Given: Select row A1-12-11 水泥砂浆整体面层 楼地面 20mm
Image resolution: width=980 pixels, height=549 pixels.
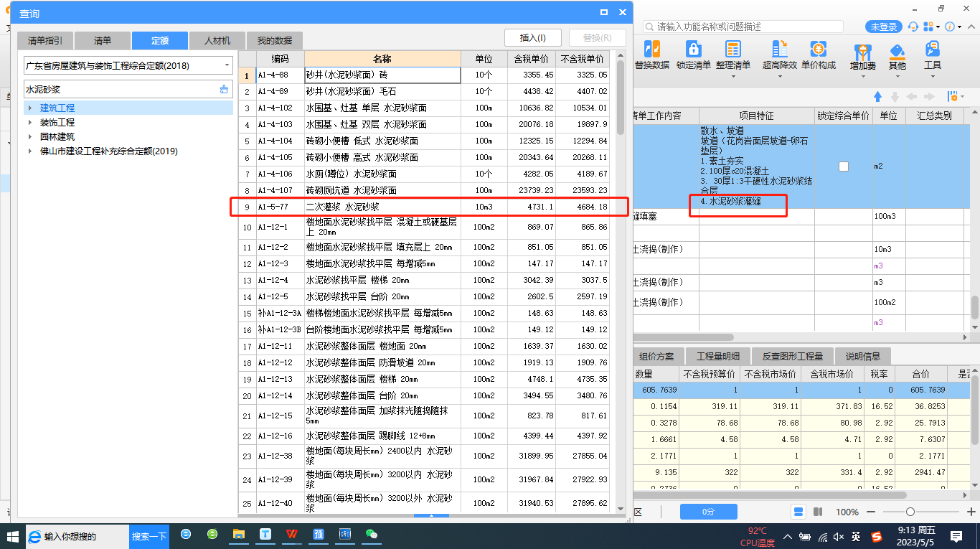Looking at the screenshot, I should [x=424, y=346].
